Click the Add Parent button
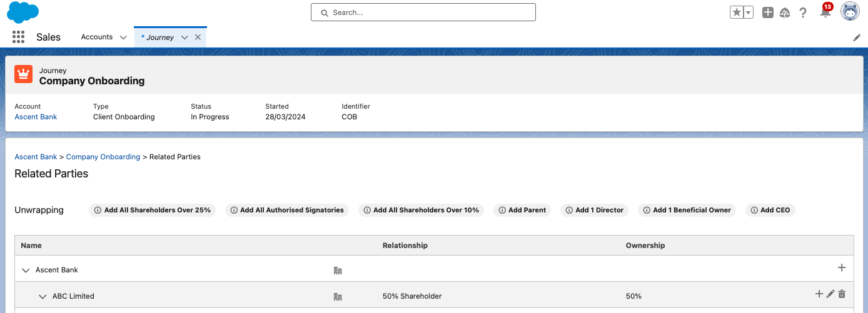The image size is (868, 313). pos(522,211)
